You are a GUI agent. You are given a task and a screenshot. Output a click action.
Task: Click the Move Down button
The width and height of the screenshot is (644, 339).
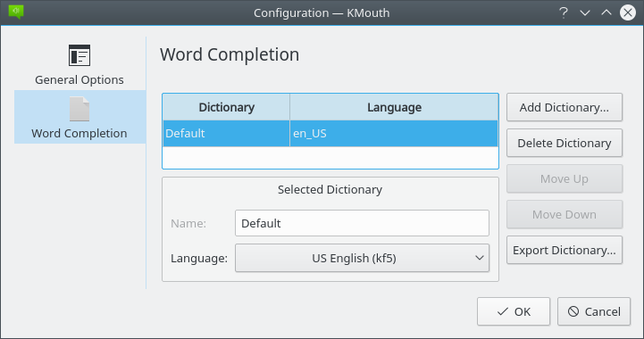(x=565, y=214)
